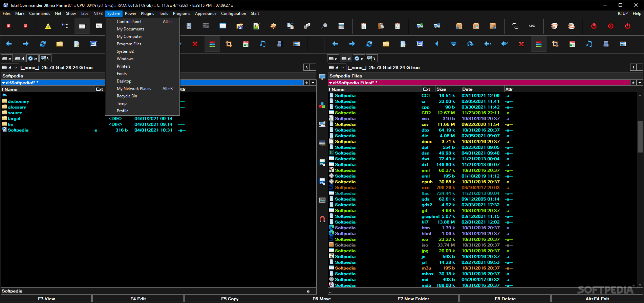644x303 pixels.
Task: Click the command prompt console toolbar icon
Action: [x=206, y=26]
